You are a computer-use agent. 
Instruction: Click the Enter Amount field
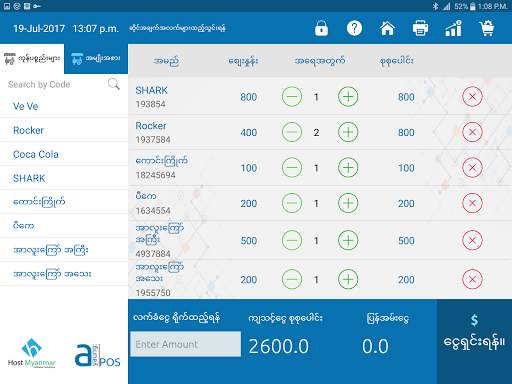[185, 344]
